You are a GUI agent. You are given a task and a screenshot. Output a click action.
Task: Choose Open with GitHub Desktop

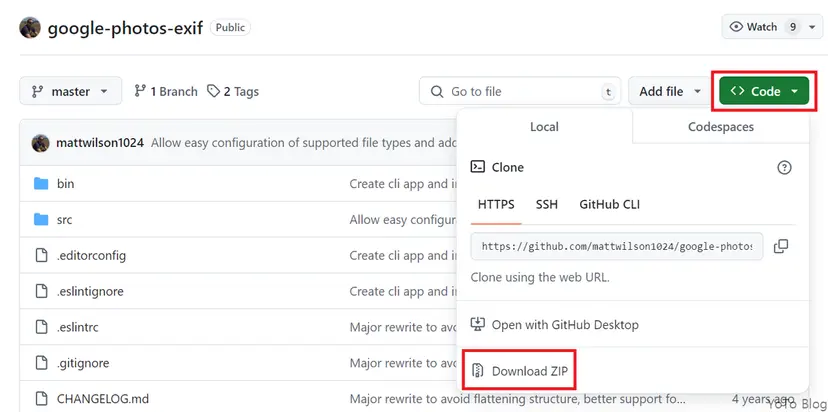564,325
